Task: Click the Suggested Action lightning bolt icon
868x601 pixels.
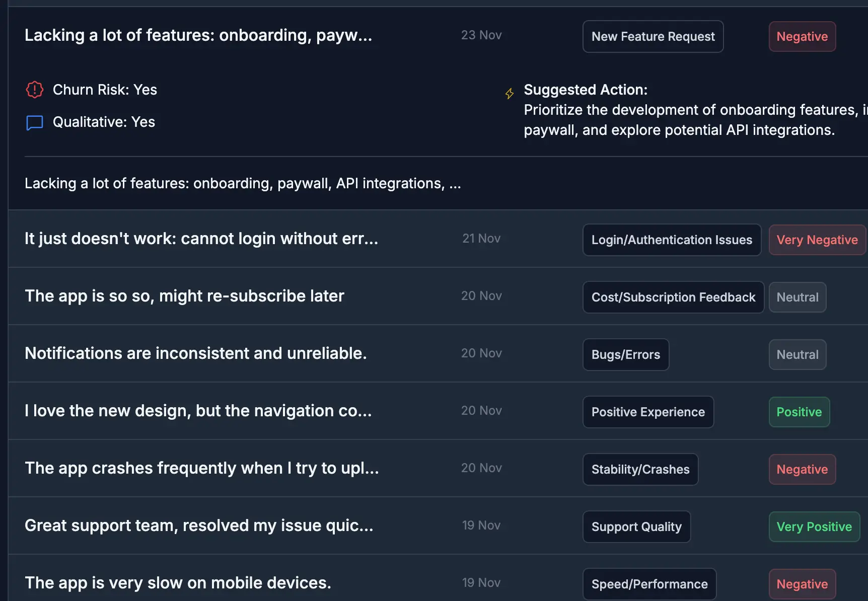Action: pyautogui.click(x=510, y=94)
